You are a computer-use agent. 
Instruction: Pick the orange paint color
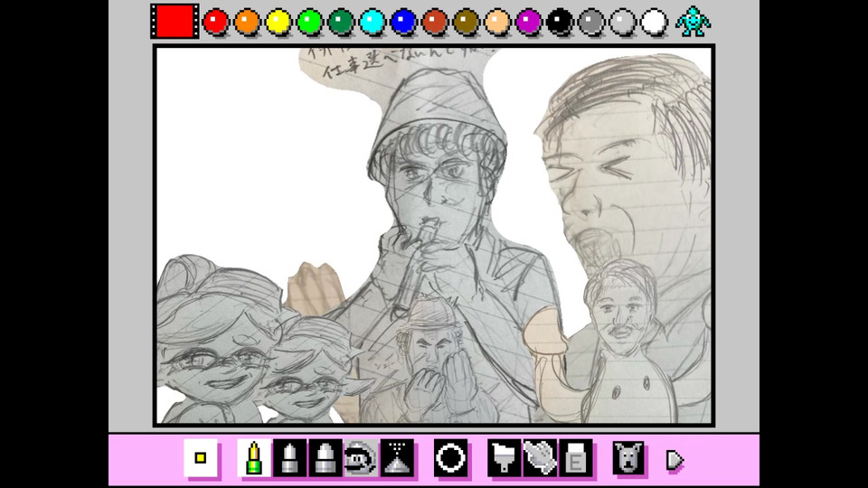(247, 23)
